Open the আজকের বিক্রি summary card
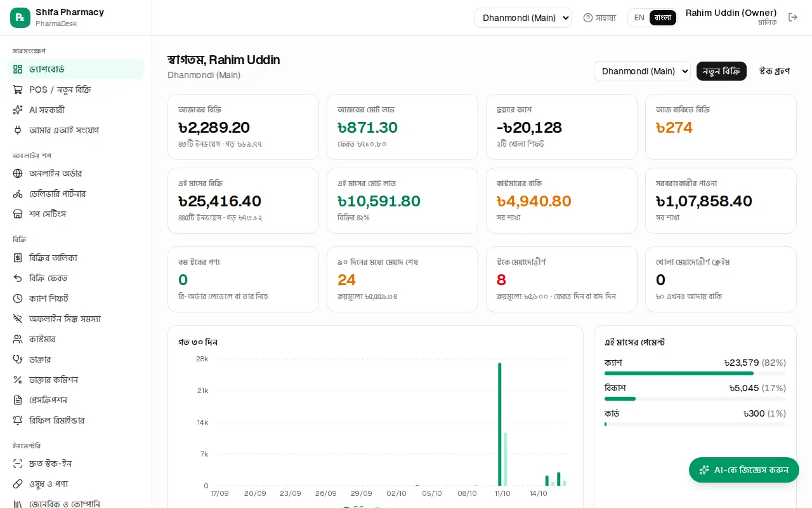Screen dimensions: 812x508 (243, 127)
